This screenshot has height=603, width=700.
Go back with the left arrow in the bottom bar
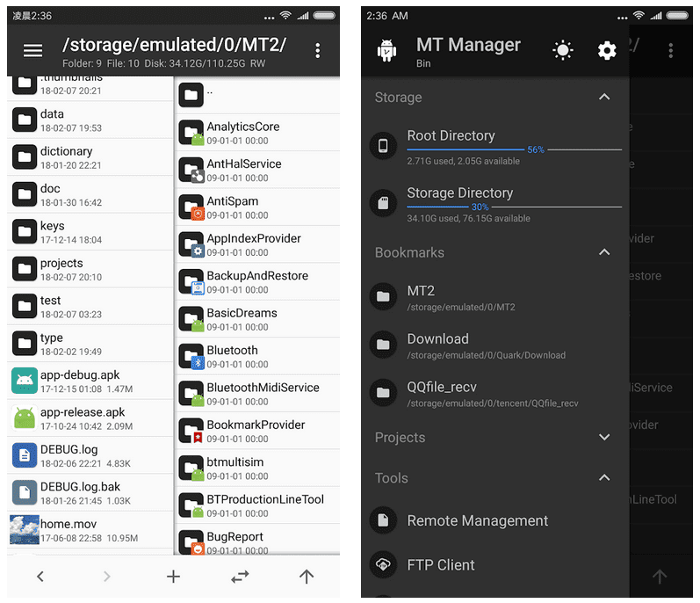[40, 577]
